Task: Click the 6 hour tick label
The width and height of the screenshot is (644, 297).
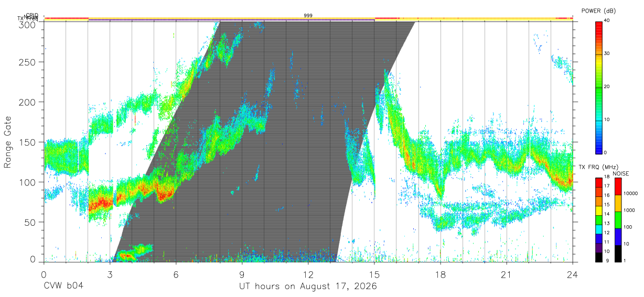Action: (176, 274)
